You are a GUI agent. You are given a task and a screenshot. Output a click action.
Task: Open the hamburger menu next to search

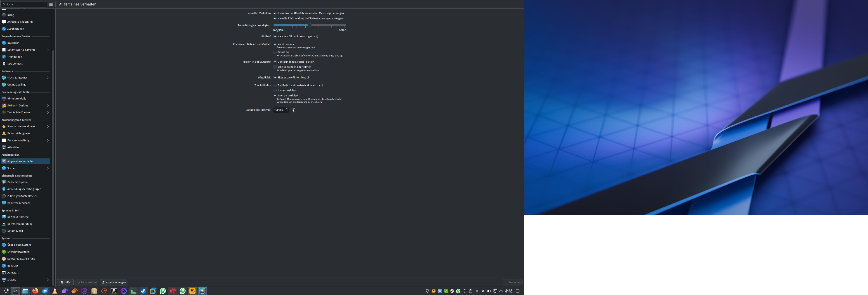coord(51,4)
